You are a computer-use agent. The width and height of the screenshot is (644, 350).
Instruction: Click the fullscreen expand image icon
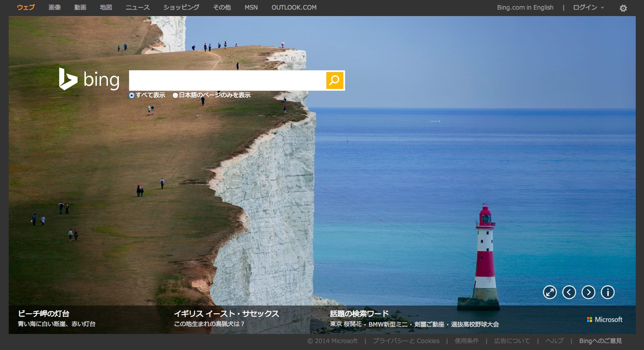[x=549, y=292]
